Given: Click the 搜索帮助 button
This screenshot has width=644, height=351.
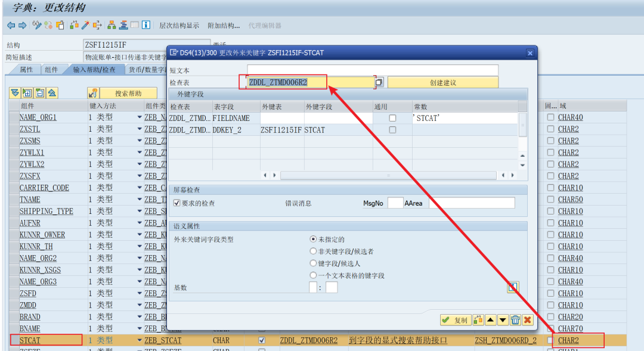Looking at the screenshot, I should pyautogui.click(x=128, y=93).
